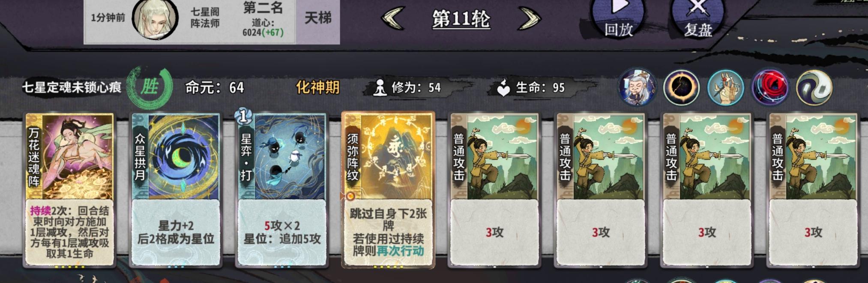
Task: Go to next round with right arrow
Action: [530, 18]
